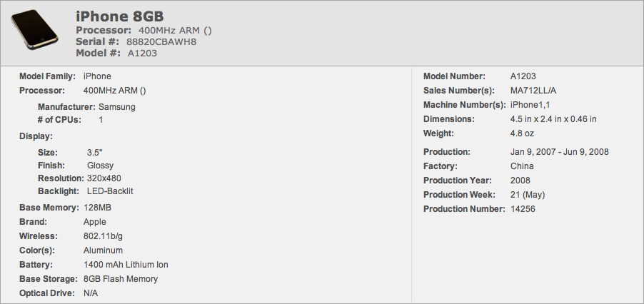This screenshot has width=644, height=304.
Task: Click Color(s) value Aluminum
Action: (x=103, y=250)
